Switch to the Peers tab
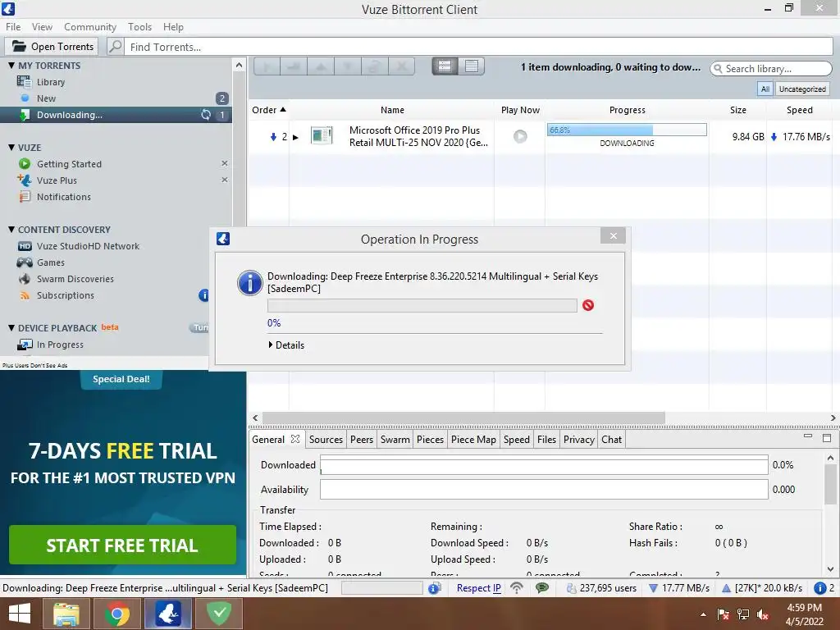Image resolution: width=840 pixels, height=630 pixels. coord(362,440)
